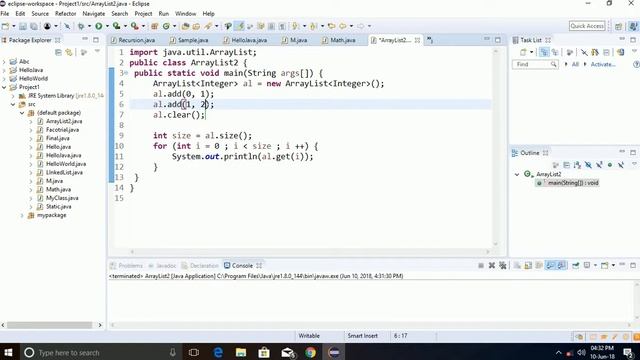Click the Hide Static Members icon in Outline
The width and height of the screenshot is (640, 360).
[x=599, y=165]
